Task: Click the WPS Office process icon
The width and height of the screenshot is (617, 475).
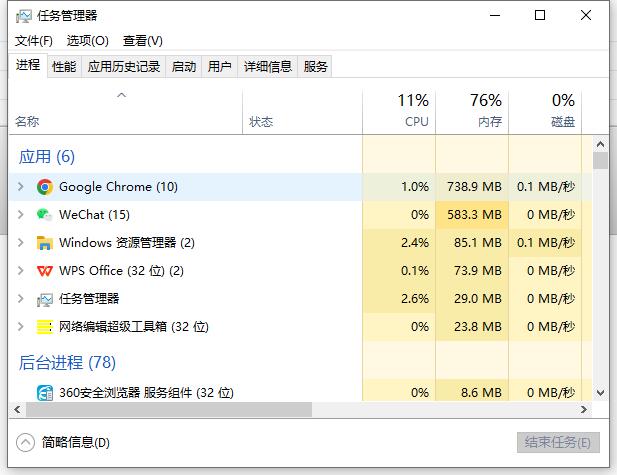Action: [x=44, y=271]
